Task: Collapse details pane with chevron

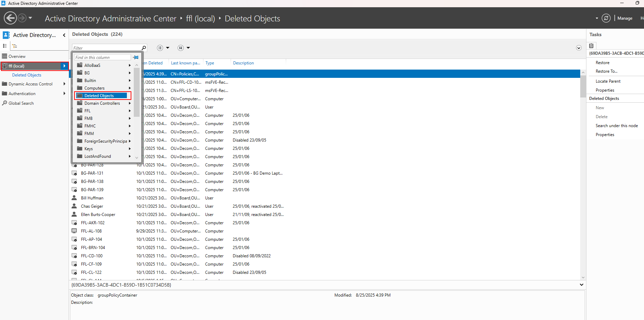Action: (x=582, y=285)
